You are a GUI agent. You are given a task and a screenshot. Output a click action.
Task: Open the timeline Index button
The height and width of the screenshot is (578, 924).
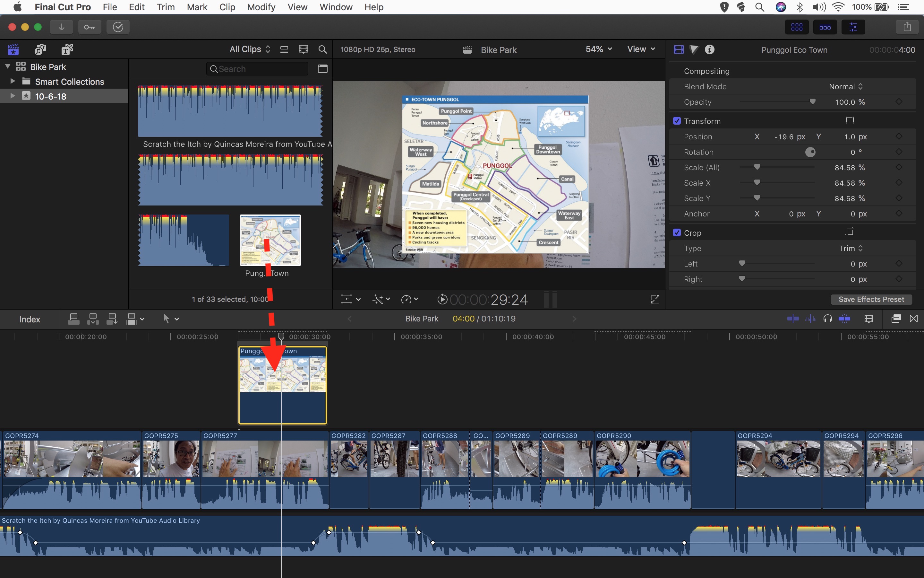pyautogui.click(x=30, y=319)
